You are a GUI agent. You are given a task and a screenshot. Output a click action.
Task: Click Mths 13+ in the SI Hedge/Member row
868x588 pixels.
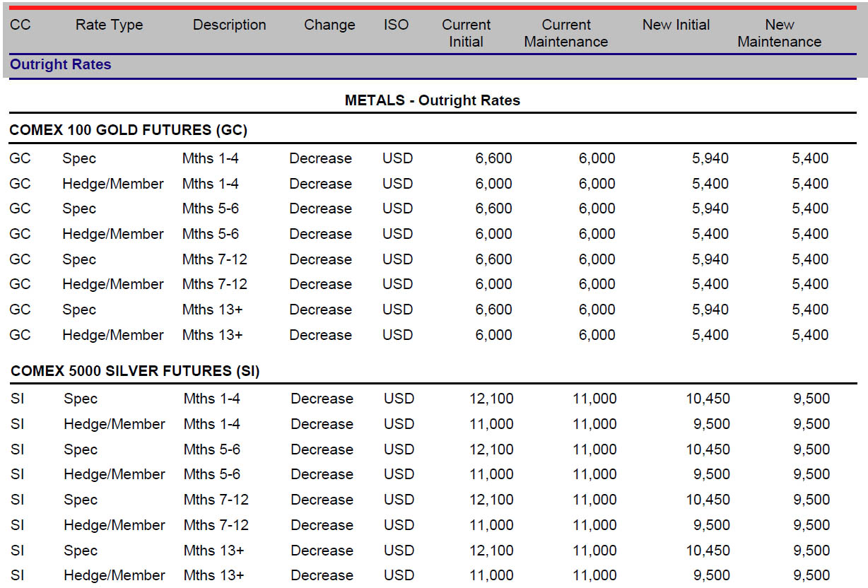[214, 575]
